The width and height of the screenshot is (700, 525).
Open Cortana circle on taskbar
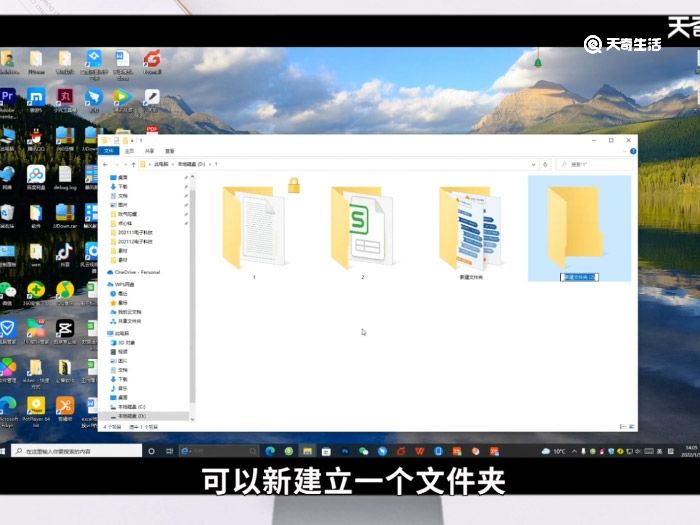click(x=151, y=451)
